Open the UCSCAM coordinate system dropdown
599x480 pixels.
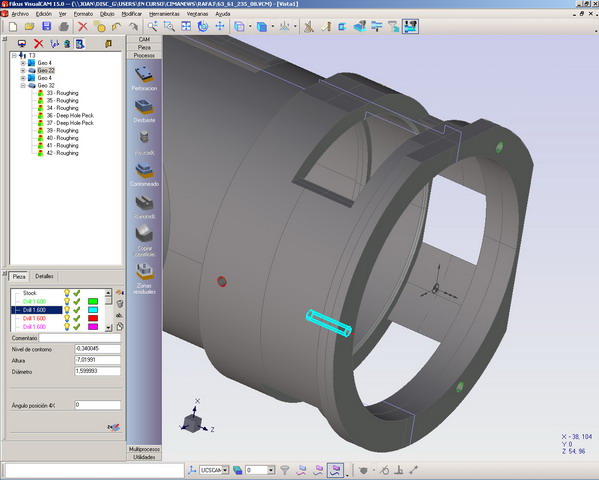pos(225,470)
